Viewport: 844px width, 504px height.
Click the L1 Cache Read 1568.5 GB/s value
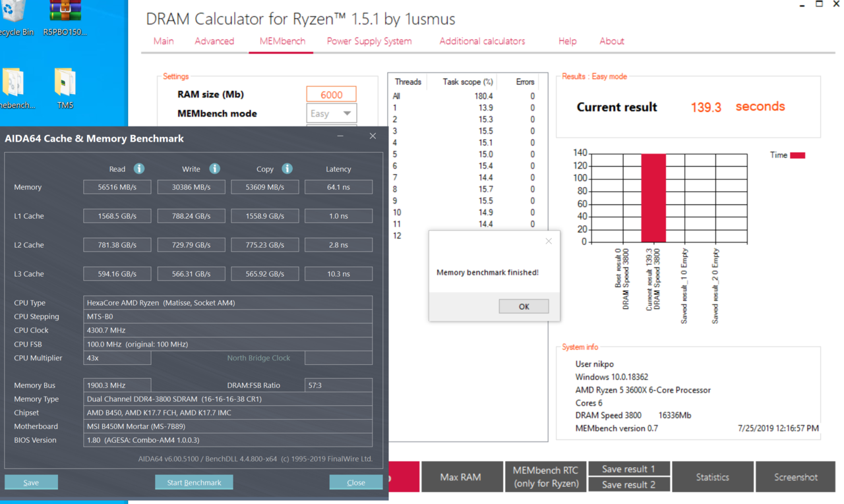coord(117,216)
